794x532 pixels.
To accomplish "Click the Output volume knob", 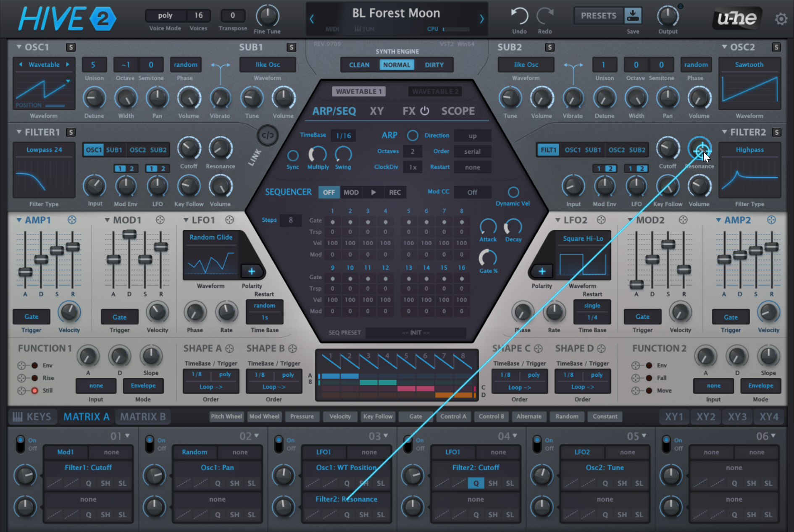I will (668, 16).
